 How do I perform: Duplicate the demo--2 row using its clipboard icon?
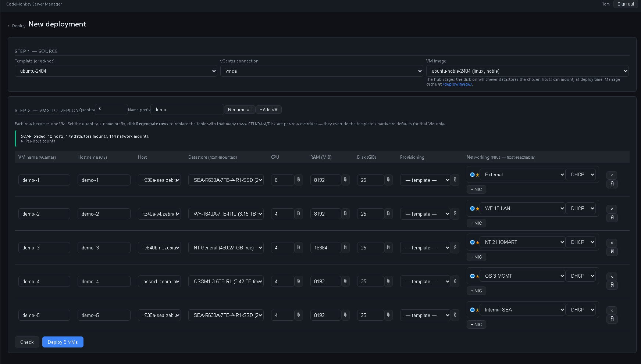612,217
